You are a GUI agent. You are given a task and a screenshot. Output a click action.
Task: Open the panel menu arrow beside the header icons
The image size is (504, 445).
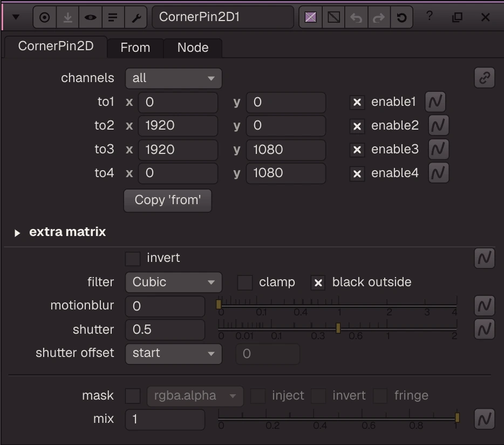pos(16,17)
